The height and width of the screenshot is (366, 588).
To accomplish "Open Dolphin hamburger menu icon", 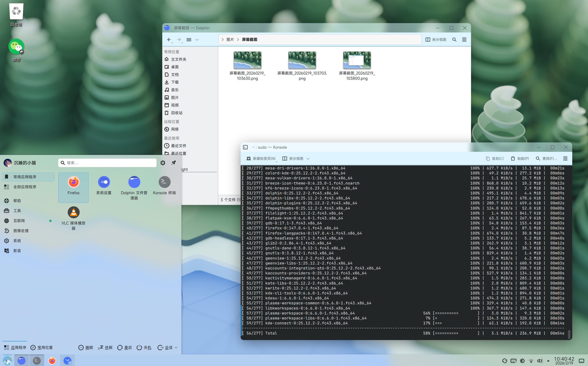I will point(464,40).
